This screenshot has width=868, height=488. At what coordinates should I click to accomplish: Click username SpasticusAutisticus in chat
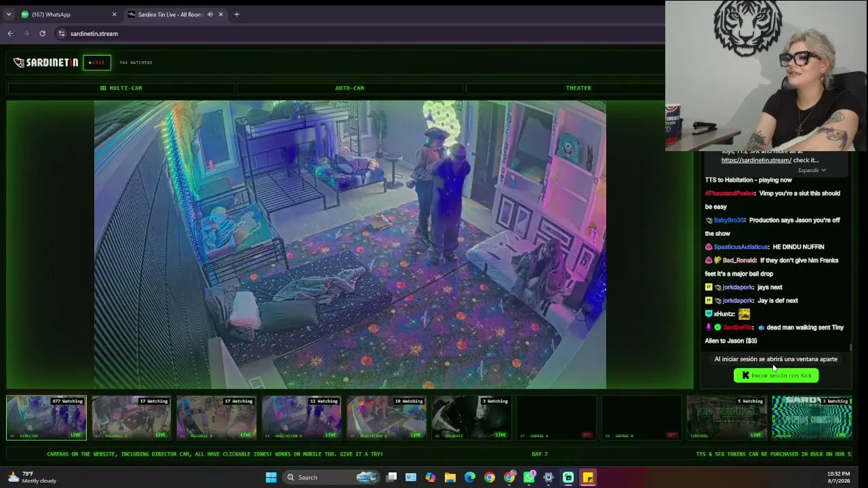(741, 247)
